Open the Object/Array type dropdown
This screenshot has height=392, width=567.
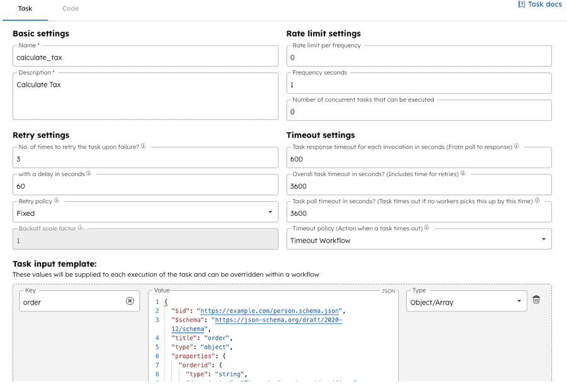click(x=466, y=301)
